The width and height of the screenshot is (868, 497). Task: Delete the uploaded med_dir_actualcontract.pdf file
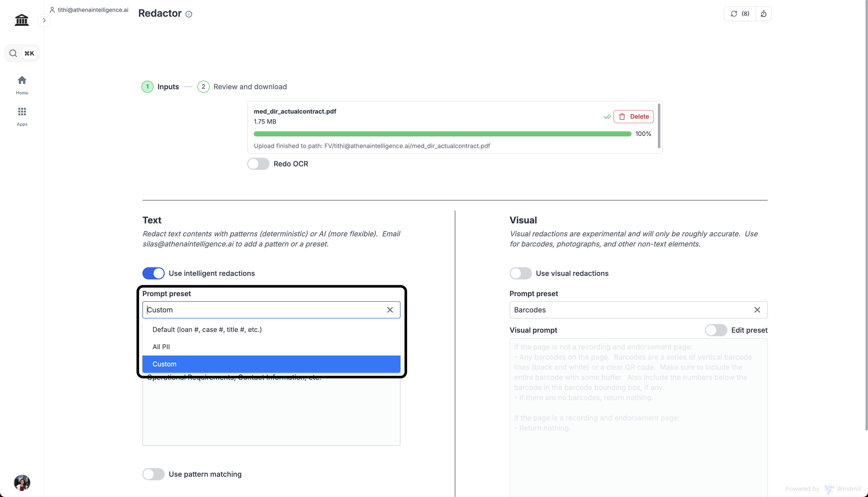[633, 116]
